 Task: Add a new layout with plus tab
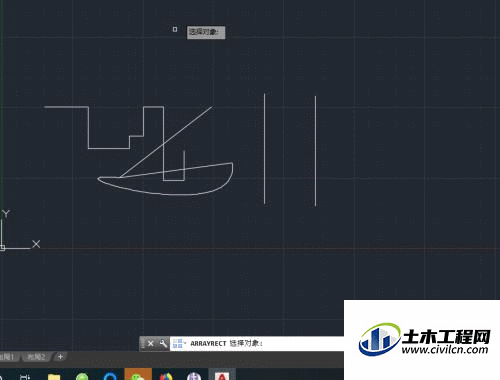[60, 357]
